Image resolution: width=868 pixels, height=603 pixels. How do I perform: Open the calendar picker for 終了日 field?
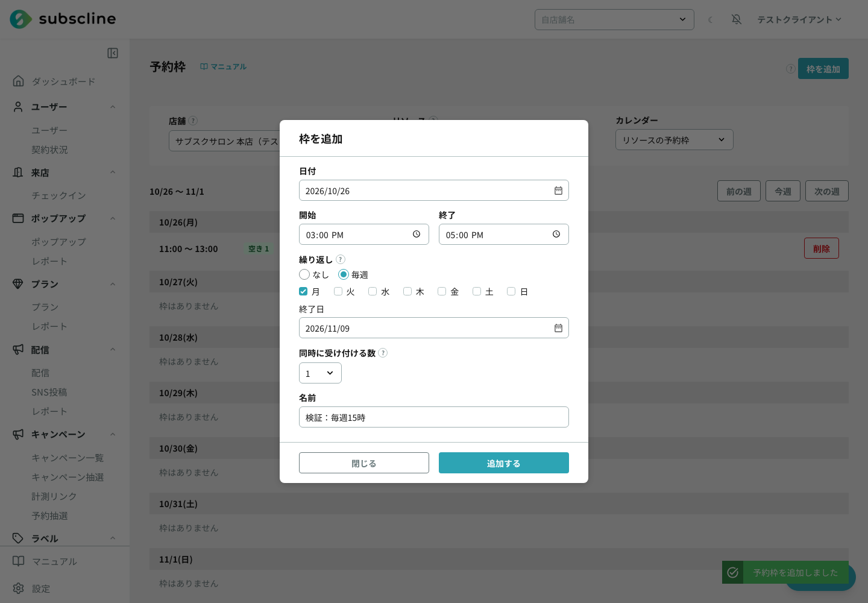click(x=558, y=328)
